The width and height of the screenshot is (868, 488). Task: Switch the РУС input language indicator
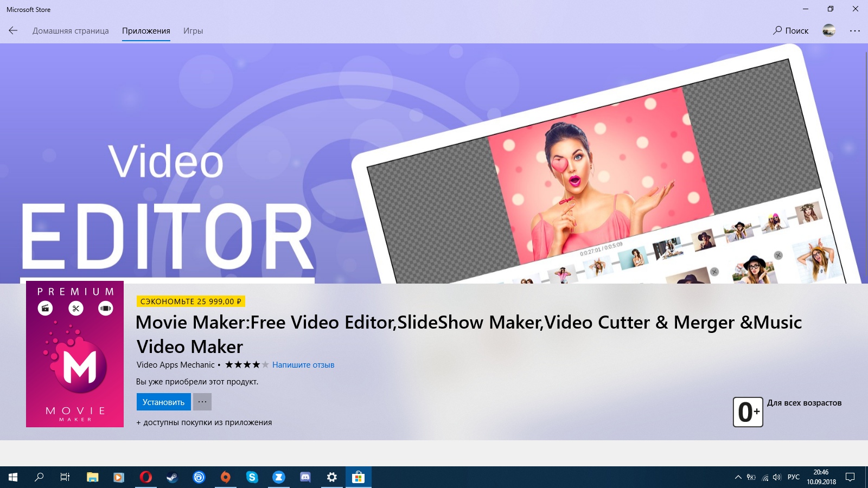click(x=794, y=477)
